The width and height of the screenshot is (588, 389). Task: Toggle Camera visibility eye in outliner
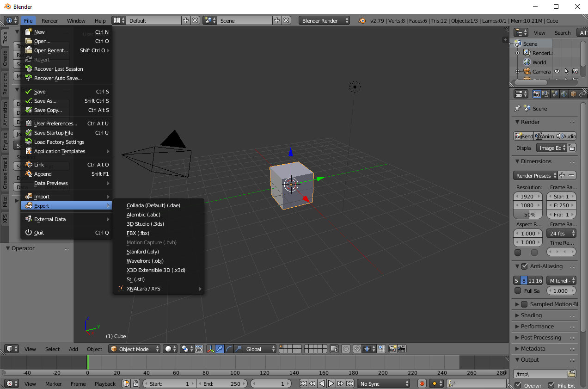click(557, 72)
